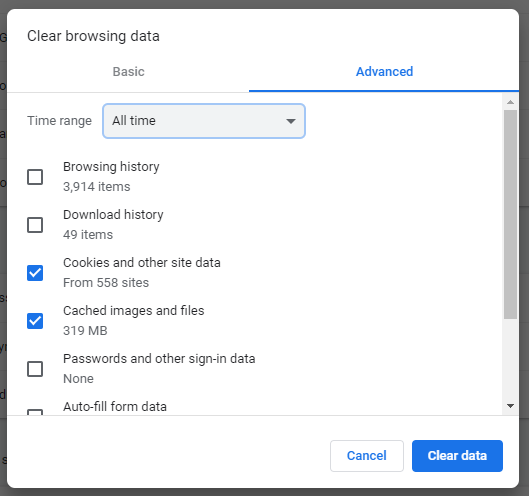
Task: Click the Clear data button
Action: tap(457, 456)
